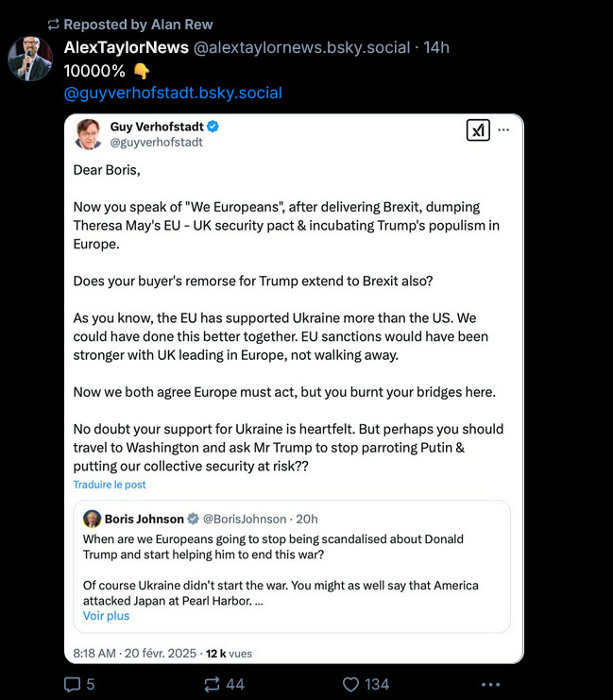Click Boris Johnson's small avatar
The width and height of the screenshot is (613, 700).
[93, 519]
